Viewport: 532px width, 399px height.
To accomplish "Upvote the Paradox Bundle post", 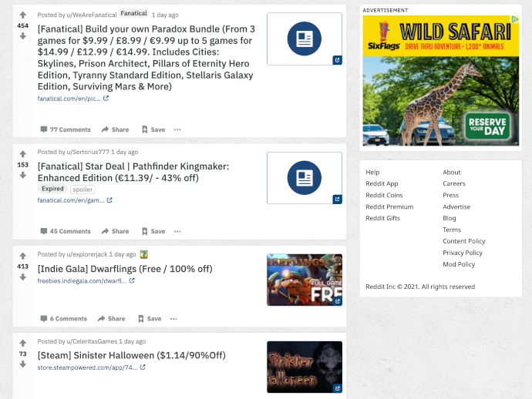I will click(22, 15).
